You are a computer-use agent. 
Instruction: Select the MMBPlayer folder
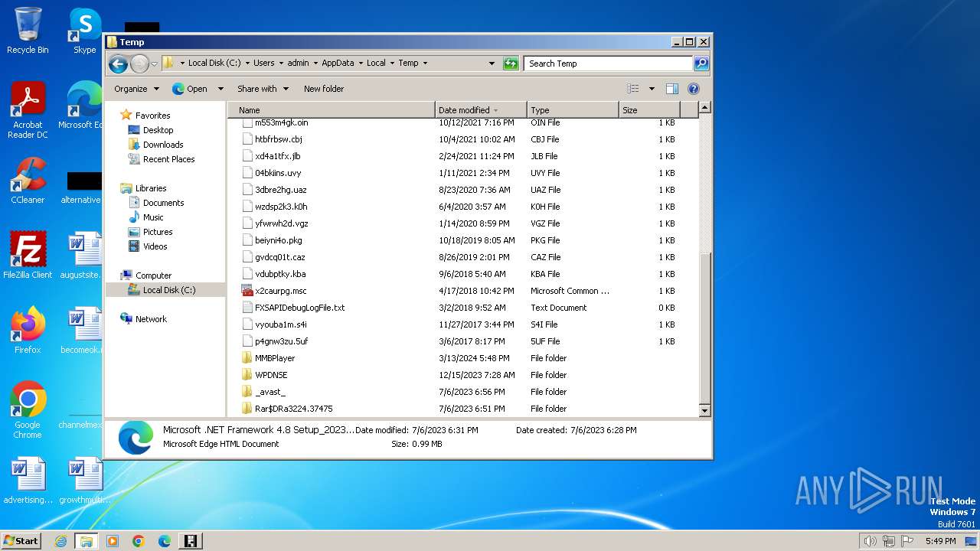coord(275,358)
